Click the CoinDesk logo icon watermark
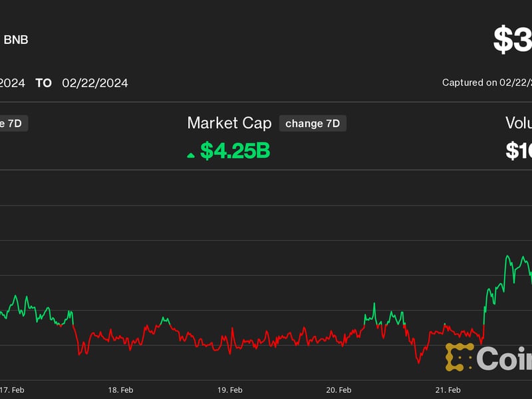Screen dimensions: 532x399 (459, 357)
